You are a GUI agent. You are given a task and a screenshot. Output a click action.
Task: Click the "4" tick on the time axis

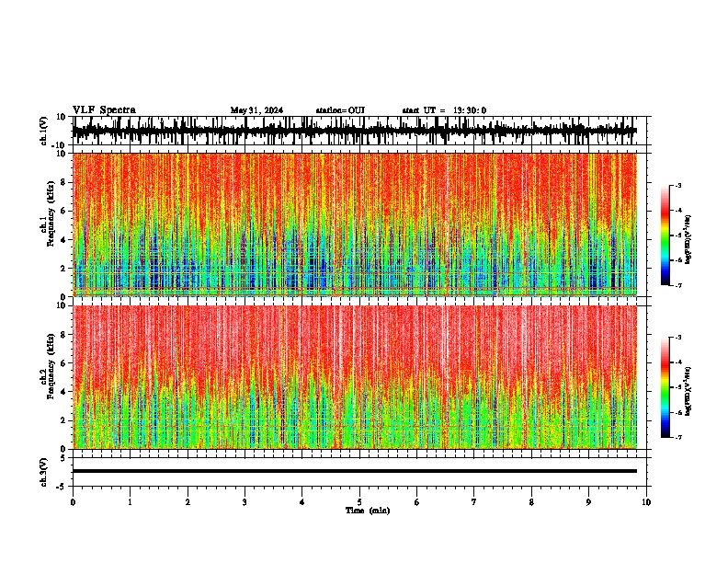click(302, 502)
